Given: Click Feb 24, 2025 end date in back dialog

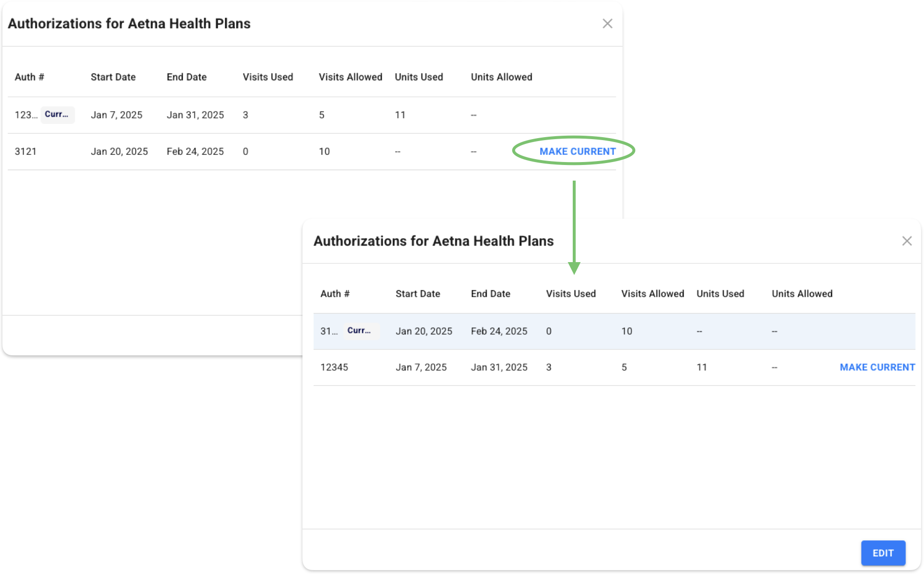Looking at the screenshot, I should [x=195, y=151].
